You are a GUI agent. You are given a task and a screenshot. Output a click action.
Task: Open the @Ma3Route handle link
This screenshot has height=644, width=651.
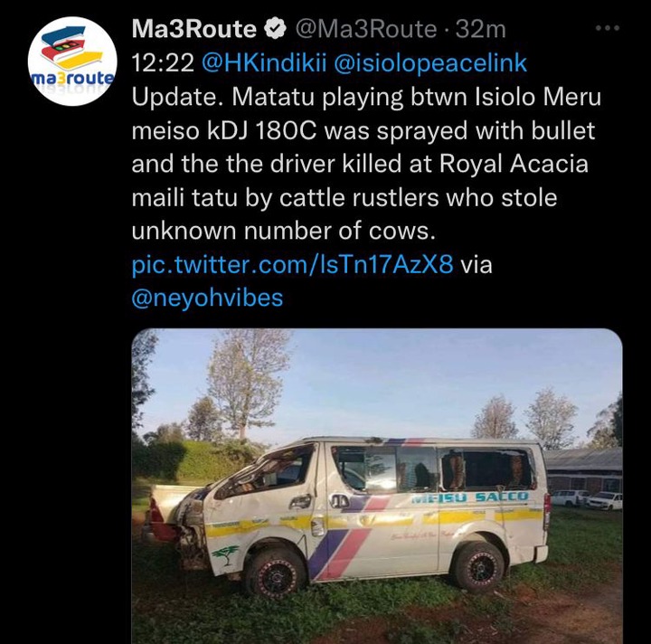pyautogui.click(x=366, y=30)
